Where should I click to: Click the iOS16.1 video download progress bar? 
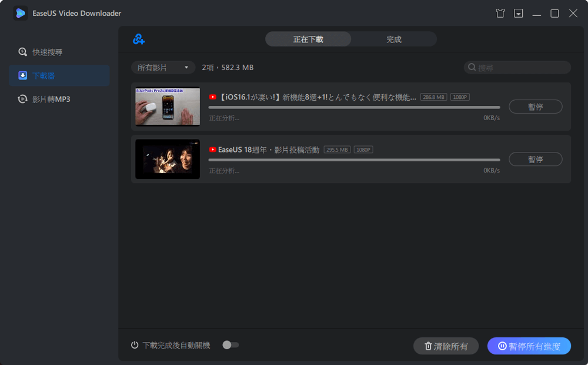[x=353, y=107]
